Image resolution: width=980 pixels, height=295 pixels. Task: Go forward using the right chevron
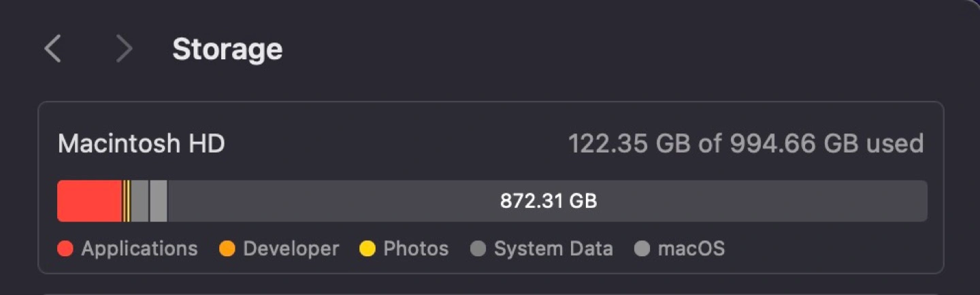pos(124,49)
